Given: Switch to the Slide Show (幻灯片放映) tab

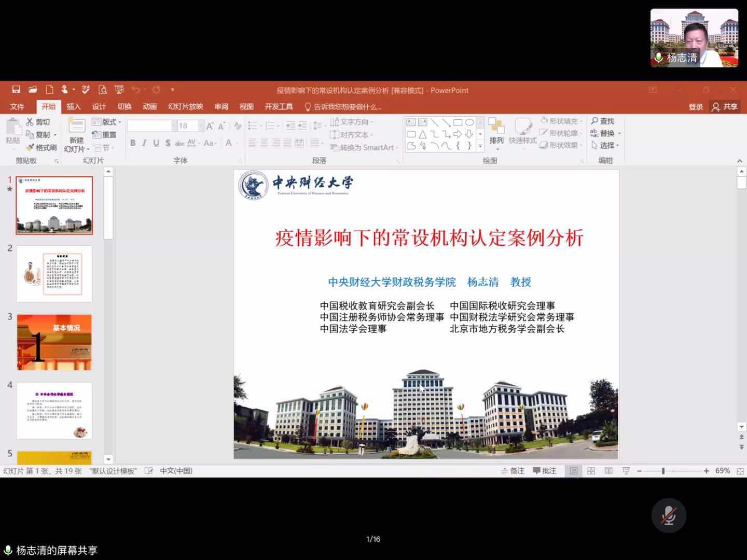Looking at the screenshot, I should [185, 107].
